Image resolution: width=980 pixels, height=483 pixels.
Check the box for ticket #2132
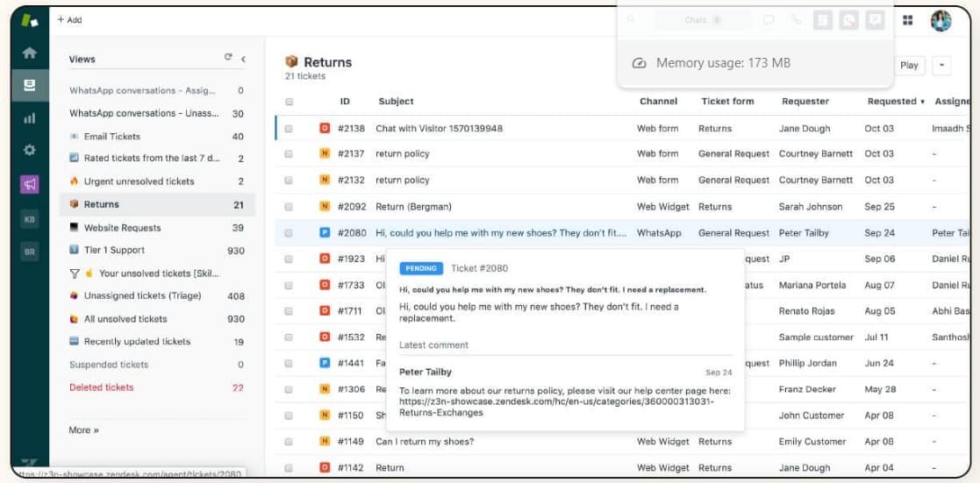click(x=289, y=181)
